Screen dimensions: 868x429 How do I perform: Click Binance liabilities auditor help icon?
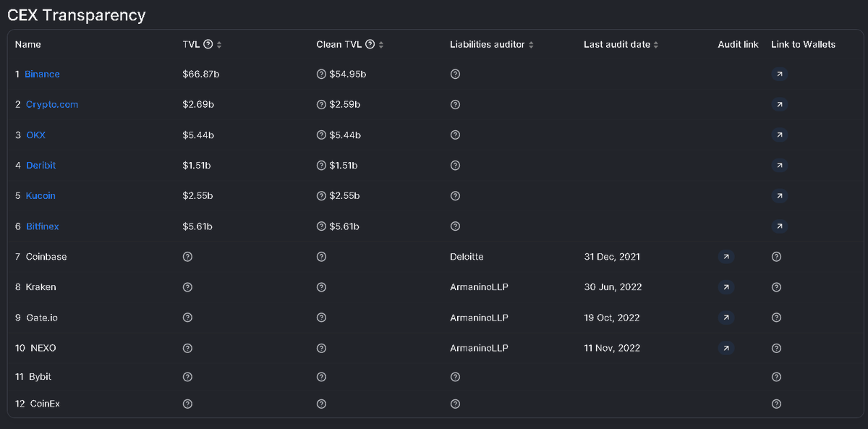(455, 74)
